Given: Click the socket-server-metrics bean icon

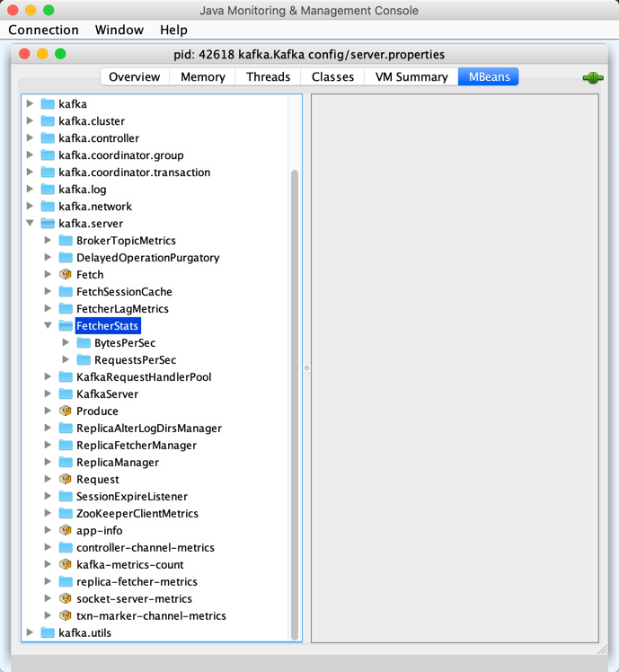Looking at the screenshot, I should click(x=66, y=599).
